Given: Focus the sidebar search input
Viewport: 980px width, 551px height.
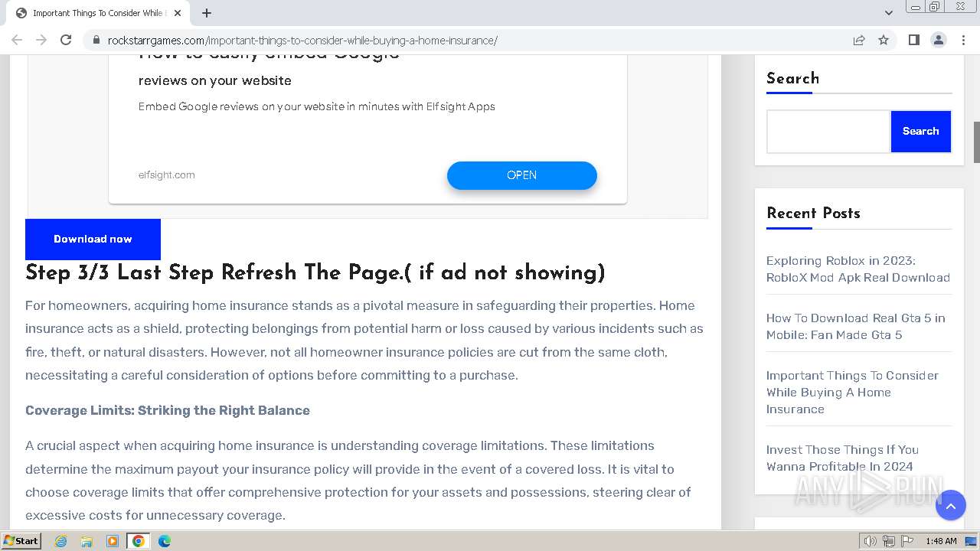Looking at the screenshot, I should click(x=828, y=132).
